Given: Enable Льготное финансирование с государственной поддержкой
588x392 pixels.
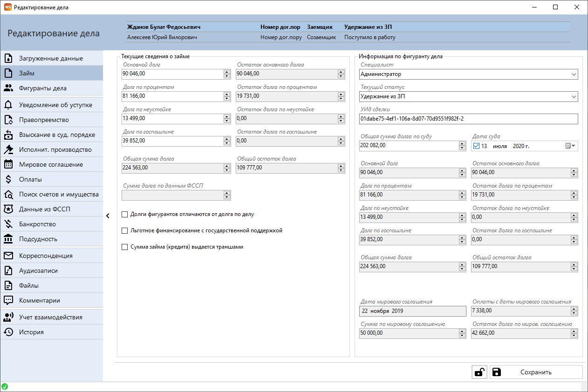Looking at the screenshot, I should [x=124, y=230].
